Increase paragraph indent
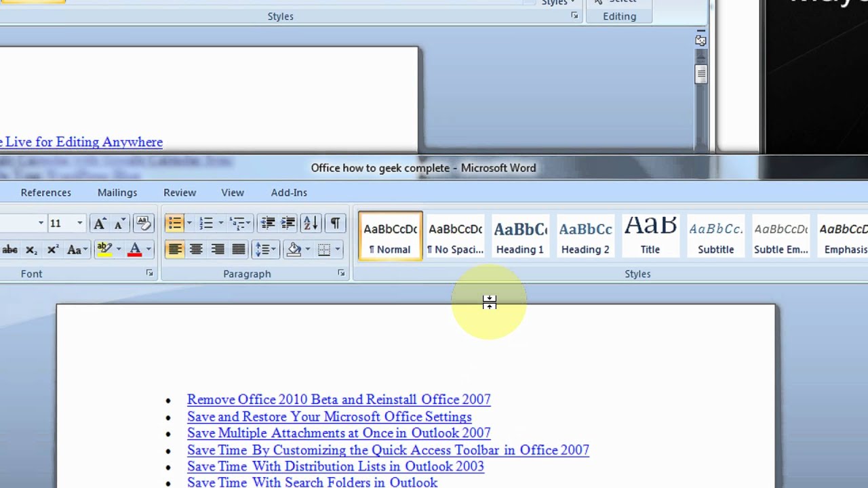 click(288, 223)
